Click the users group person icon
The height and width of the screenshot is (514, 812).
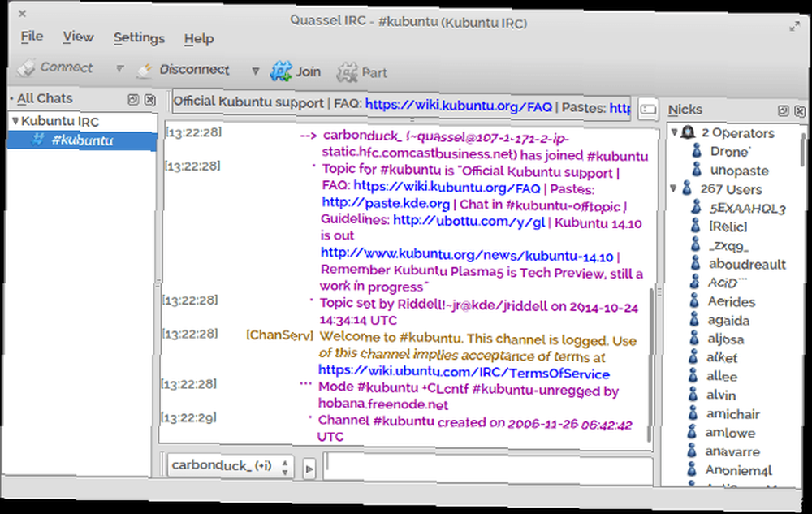(687, 188)
